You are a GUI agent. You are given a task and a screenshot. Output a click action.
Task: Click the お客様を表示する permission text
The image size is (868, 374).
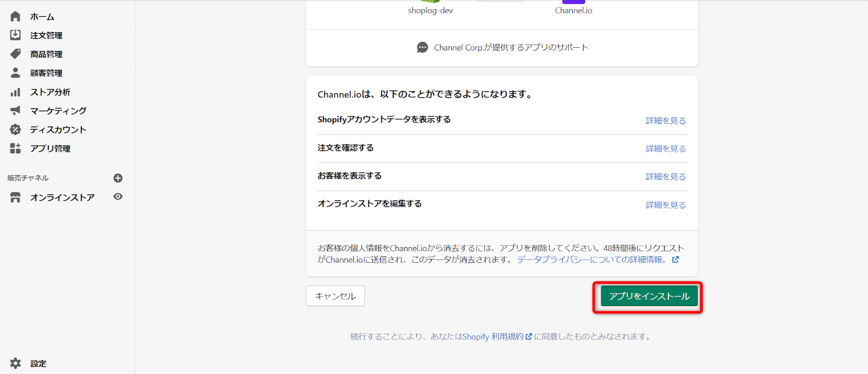point(350,176)
